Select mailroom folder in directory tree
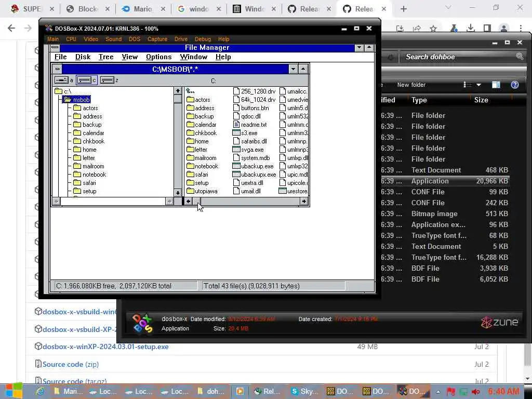532x399 pixels. (89, 166)
